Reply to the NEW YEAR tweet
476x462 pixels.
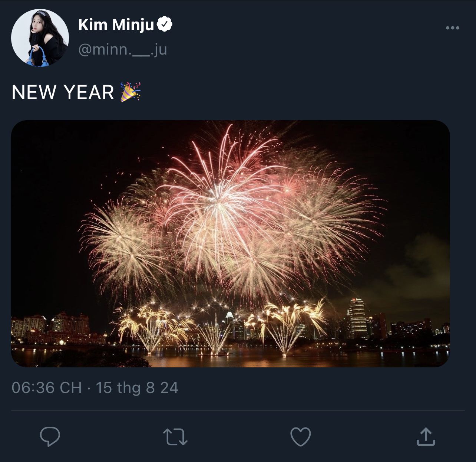pos(50,436)
